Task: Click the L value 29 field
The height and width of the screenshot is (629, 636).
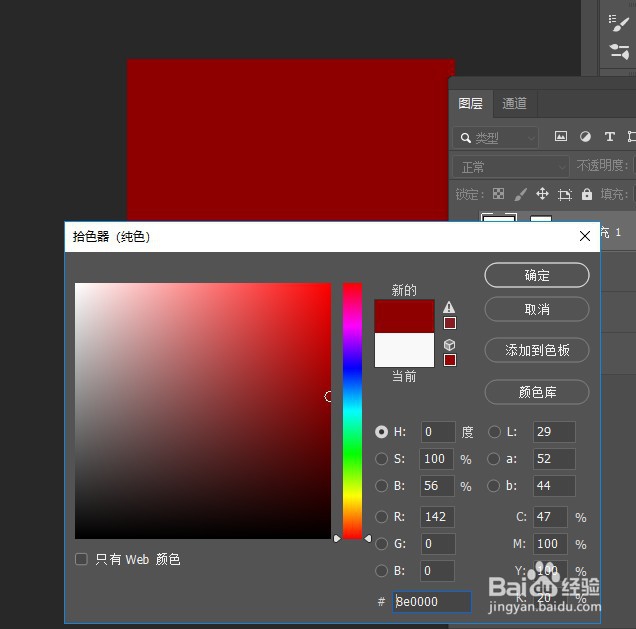Action: tap(554, 432)
